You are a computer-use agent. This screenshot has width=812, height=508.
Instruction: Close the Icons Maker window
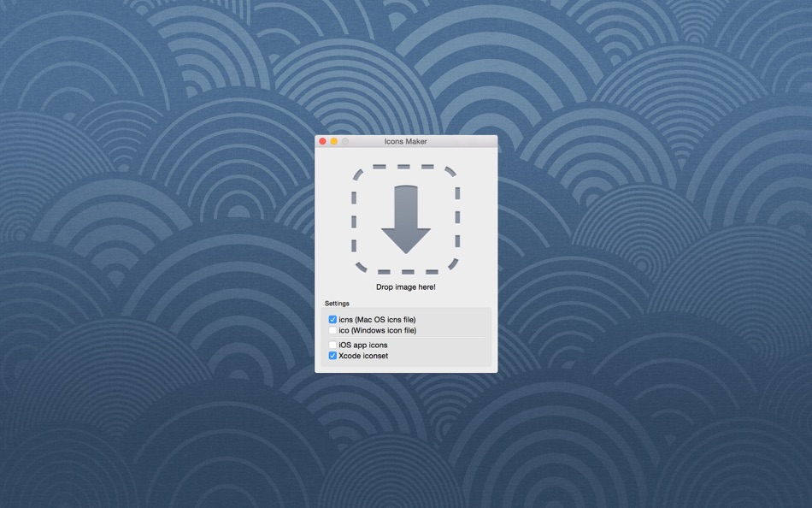click(322, 141)
